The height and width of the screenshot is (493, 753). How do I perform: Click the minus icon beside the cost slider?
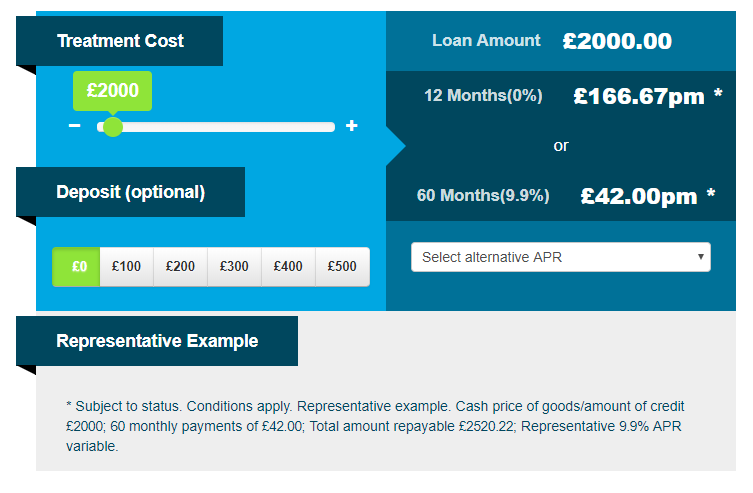[x=74, y=126]
